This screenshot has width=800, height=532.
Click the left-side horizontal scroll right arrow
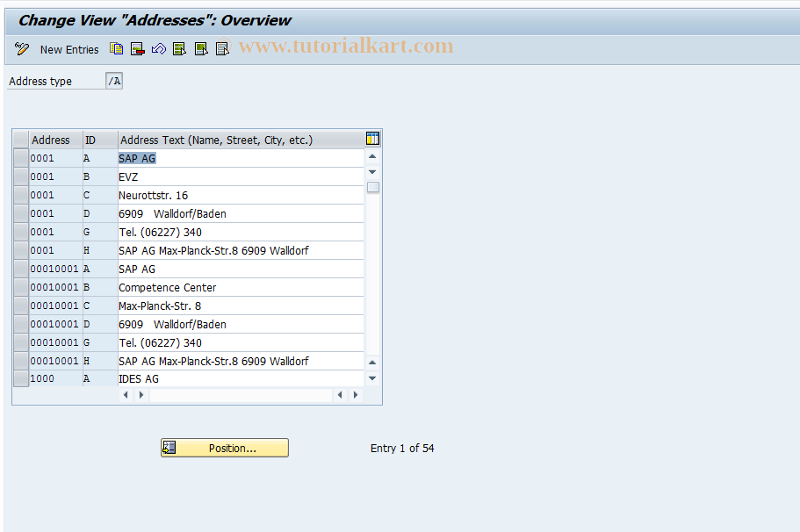pos(141,395)
